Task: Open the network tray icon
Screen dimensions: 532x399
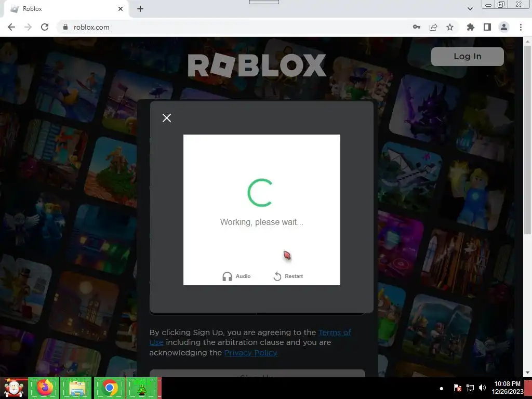Action: pos(470,388)
